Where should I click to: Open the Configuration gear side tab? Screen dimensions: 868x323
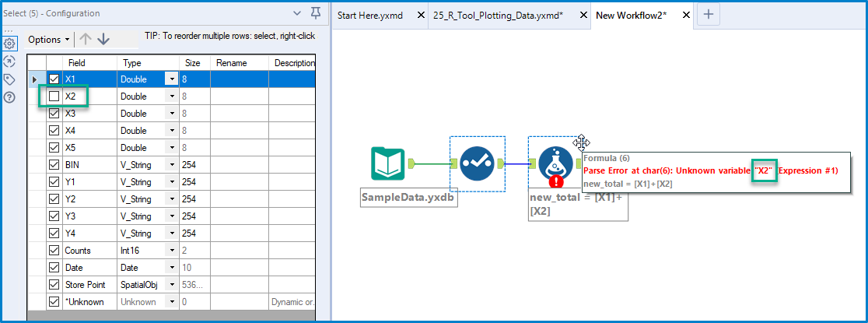point(10,44)
